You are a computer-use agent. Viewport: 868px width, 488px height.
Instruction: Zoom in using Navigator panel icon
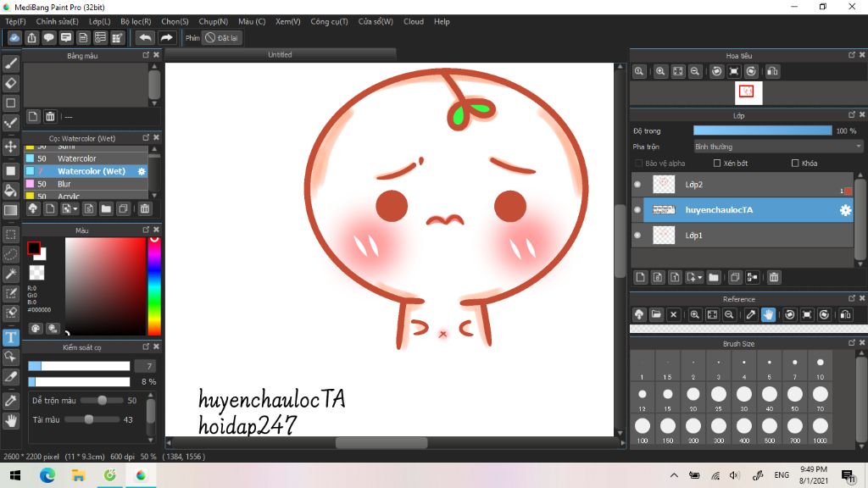(x=660, y=71)
